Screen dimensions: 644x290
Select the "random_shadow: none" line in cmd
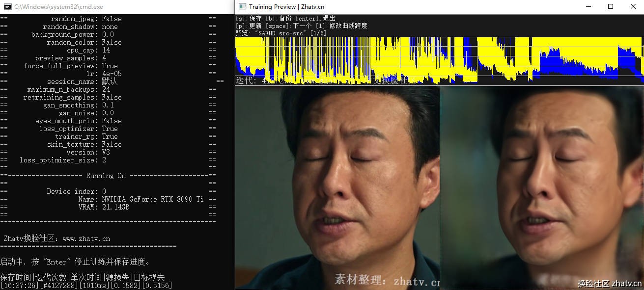(x=80, y=26)
